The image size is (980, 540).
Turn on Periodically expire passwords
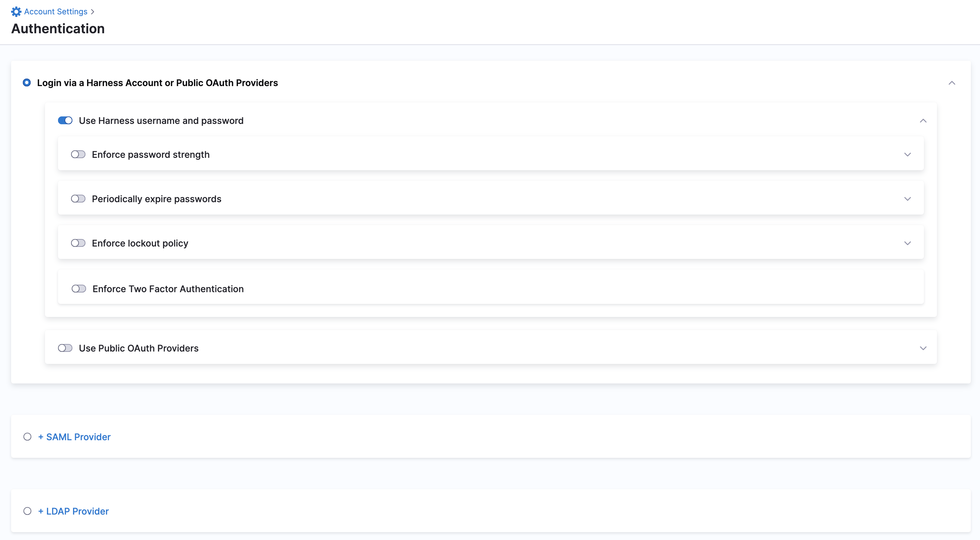[x=78, y=199]
